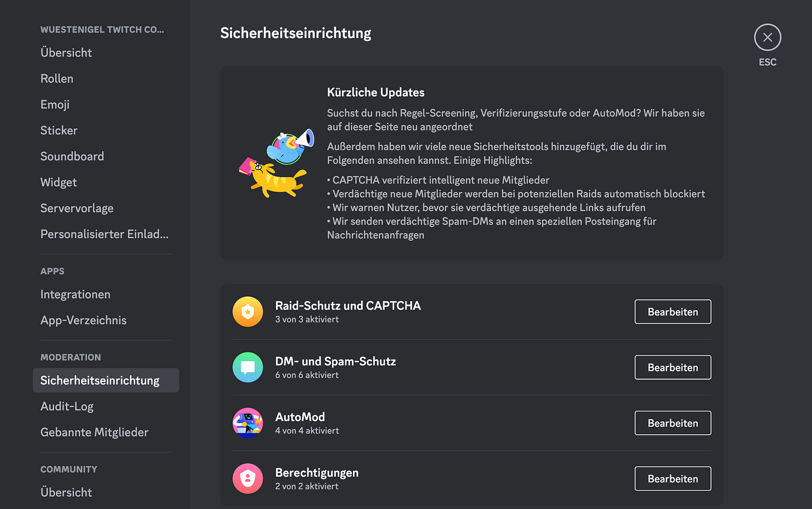The image size is (812, 509).
Task: Go to the Emoji settings
Action: [x=106, y=104]
